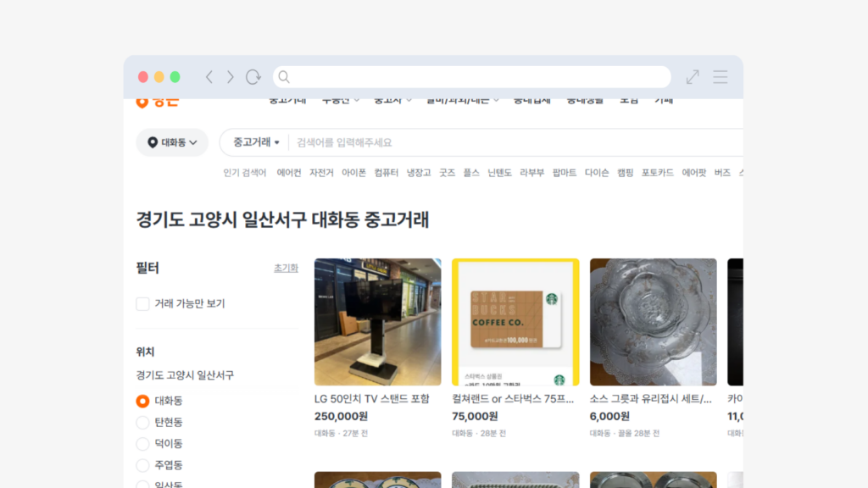The image size is (868, 488).
Task: Open the 대화동 location dropdown
Action: 172,142
